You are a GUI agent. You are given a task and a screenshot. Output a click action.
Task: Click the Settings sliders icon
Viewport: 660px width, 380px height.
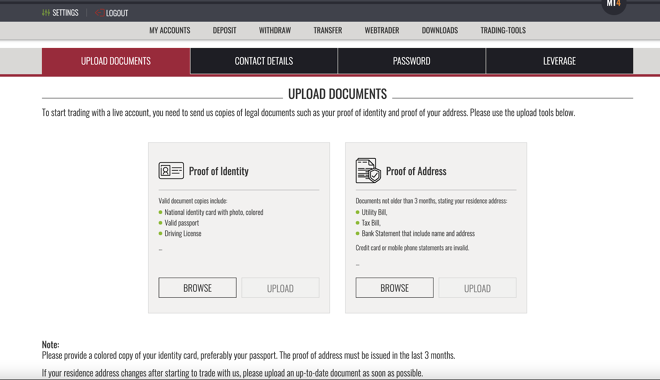(x=46, y=13)
